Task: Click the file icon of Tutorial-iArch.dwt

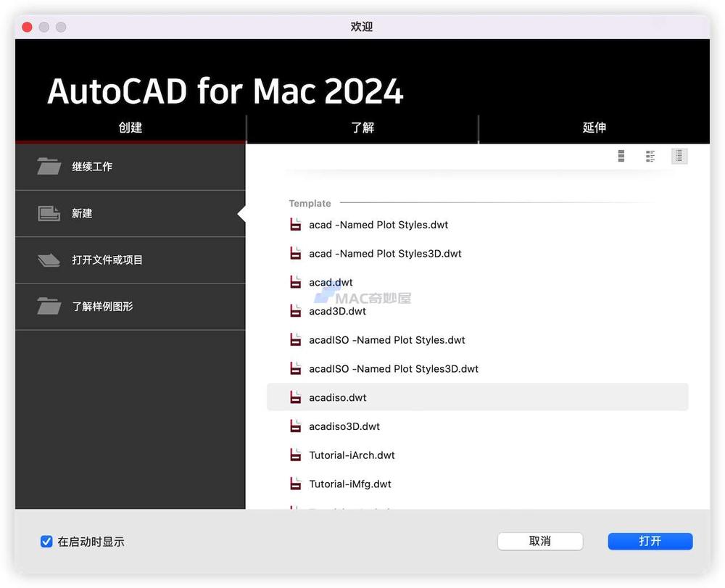Action: (x=296, y=455)
